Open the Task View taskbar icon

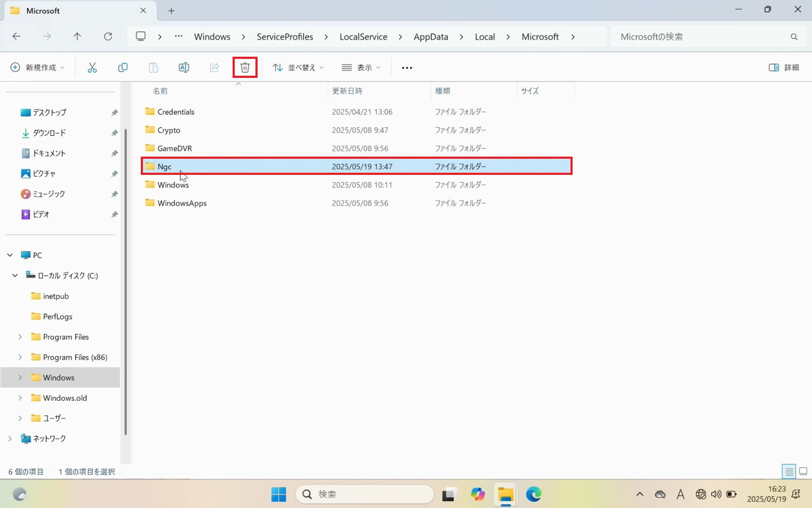[x=449, y=494]
